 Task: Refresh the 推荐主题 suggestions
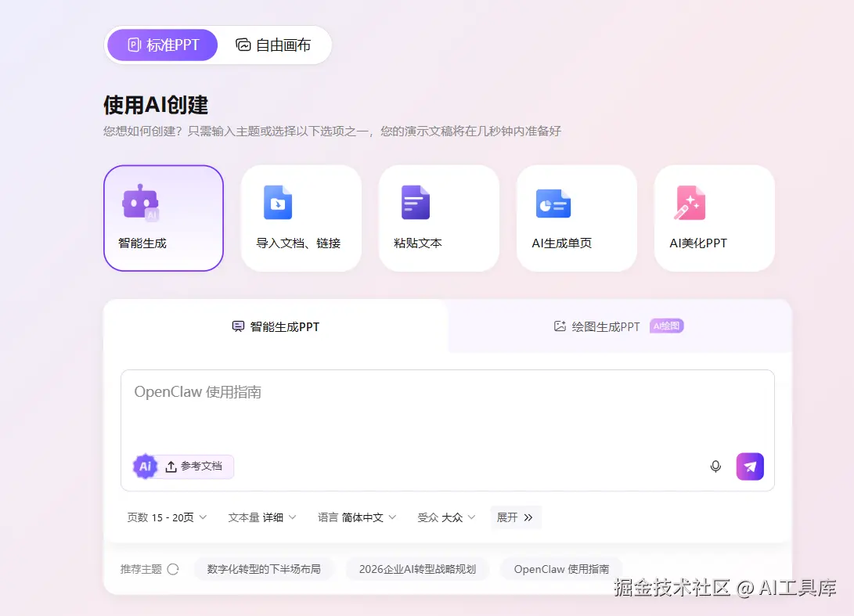pyautogui.click(x=173, y=569)
